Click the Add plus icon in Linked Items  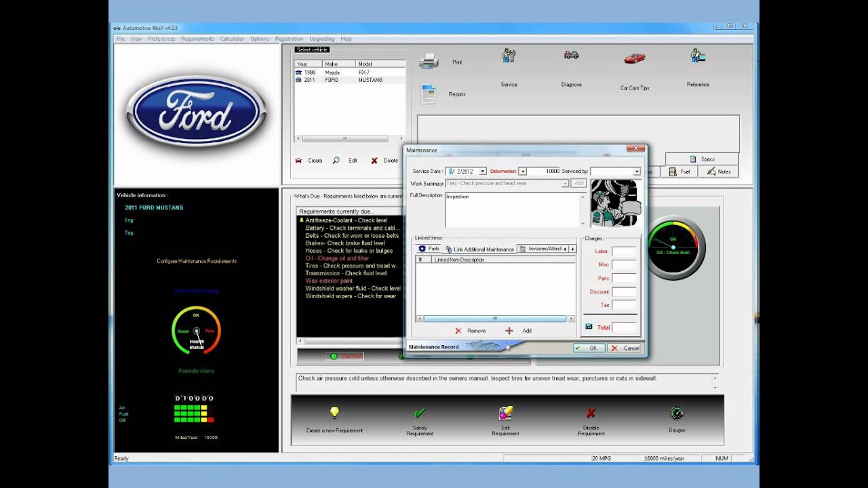tap(509, 331)
